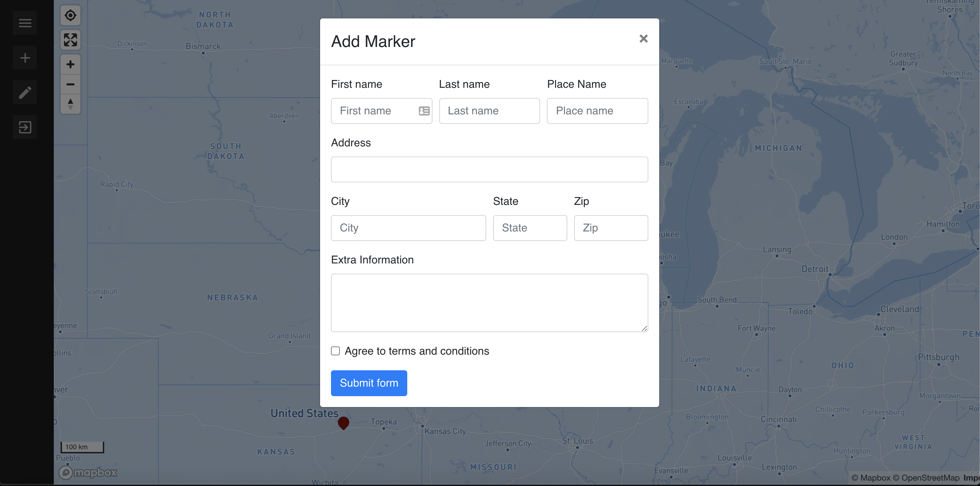Select the City input box
The image size is (980, 486).
click(x=408, y=228)
